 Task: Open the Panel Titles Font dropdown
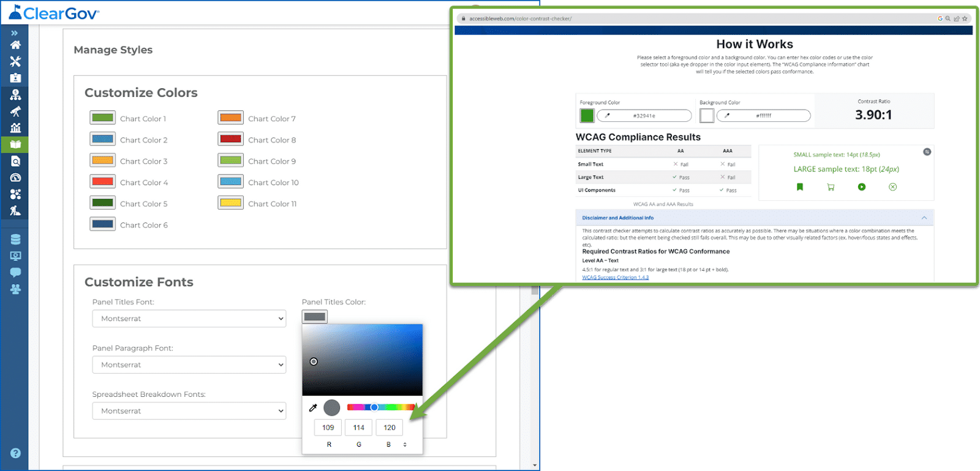coord(189,318)
